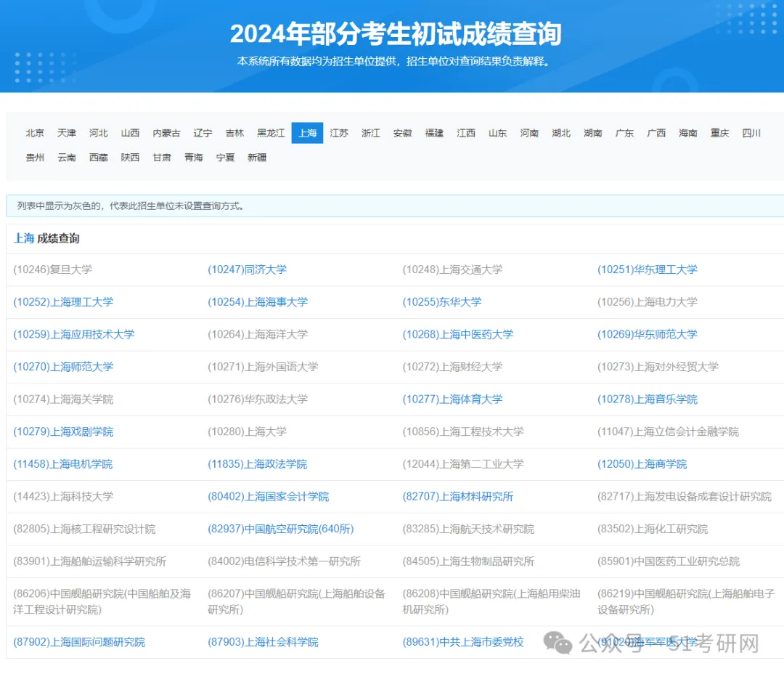Open (82937)中国航空研究院(640所) link
The width and height of the screenshot is (784, 674).
280,529
